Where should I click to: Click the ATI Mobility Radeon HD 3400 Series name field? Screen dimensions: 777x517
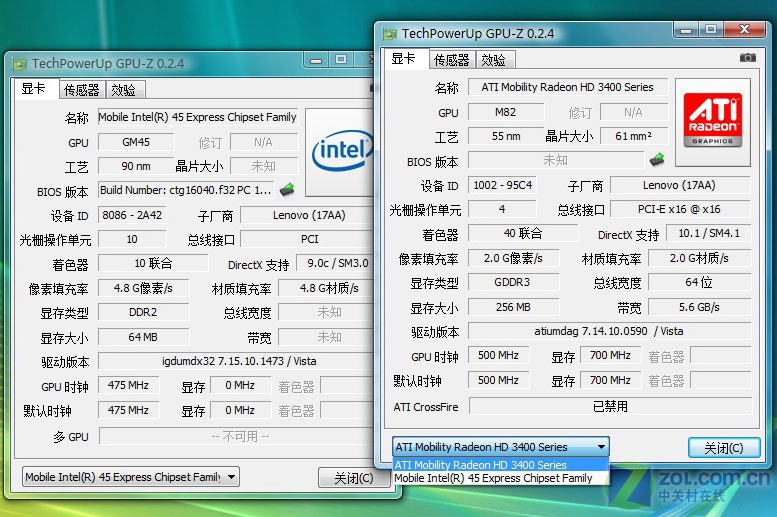(568, 87)
